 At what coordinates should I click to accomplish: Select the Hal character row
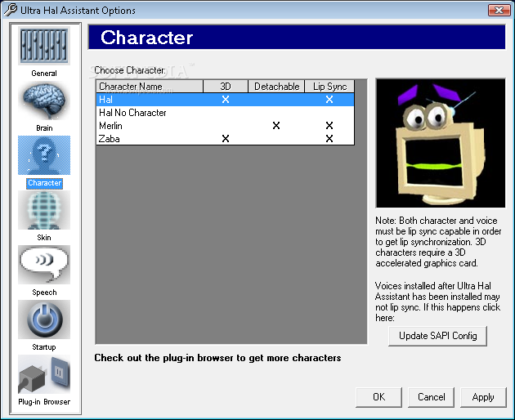click(226, 100)
